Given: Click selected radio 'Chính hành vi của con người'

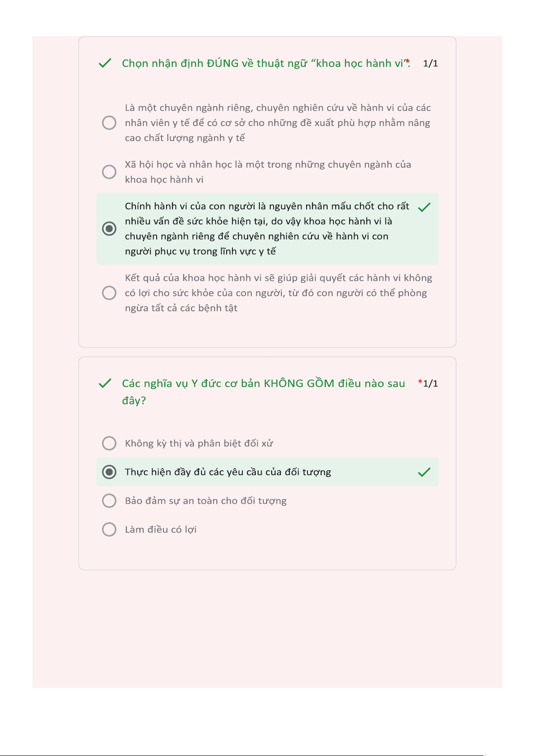Looking at the screenshot, I should 109,228.
